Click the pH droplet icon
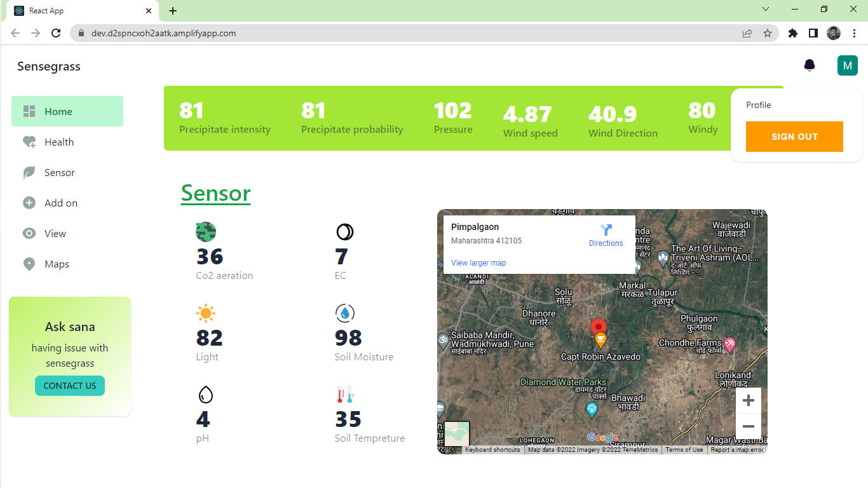The height and width of the screenshot is (488, 868). click(x=205, y=395)
